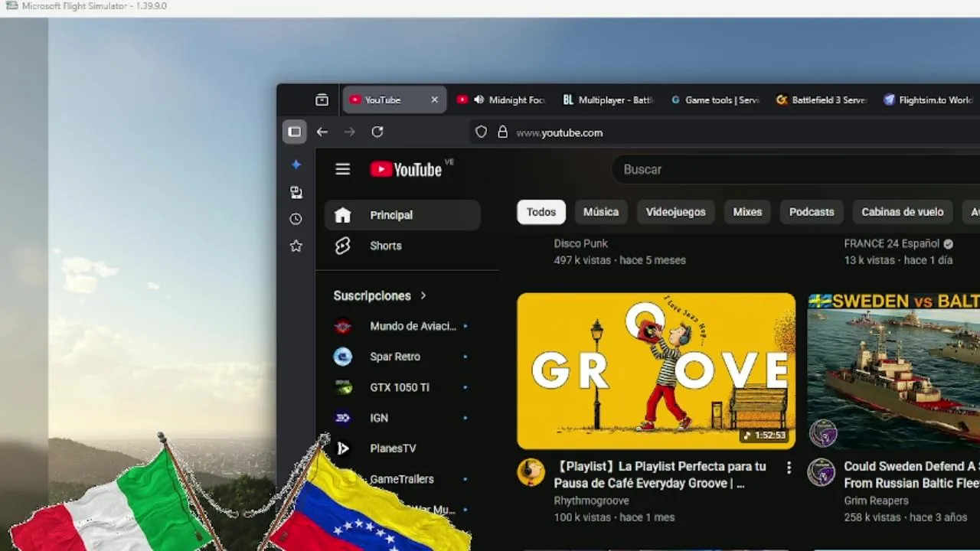Open the bookmarks star icon in browser sidebar
Viewport: 980px width, 551px height.
coord(296,246)
